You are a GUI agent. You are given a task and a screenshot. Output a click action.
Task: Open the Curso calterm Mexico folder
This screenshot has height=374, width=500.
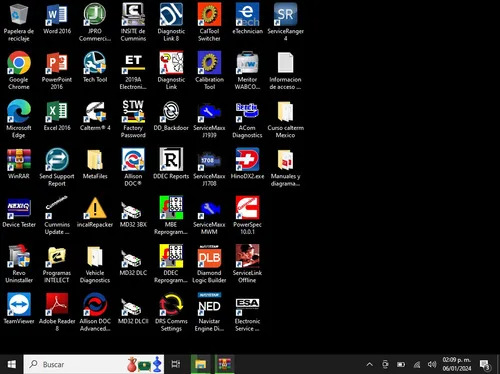click(285, 119)
